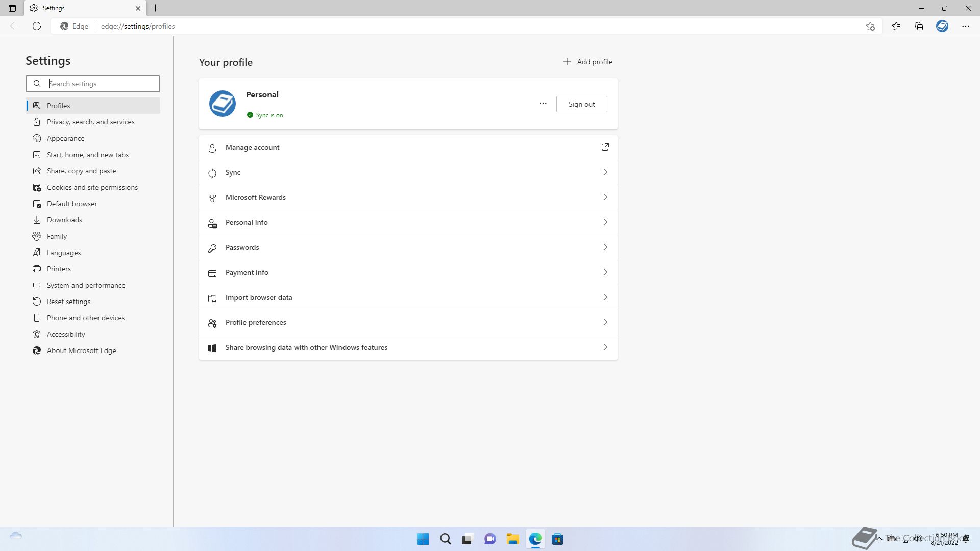Click the address bar URL
Viewport: 980px width, 551px height.
[138, 26]
